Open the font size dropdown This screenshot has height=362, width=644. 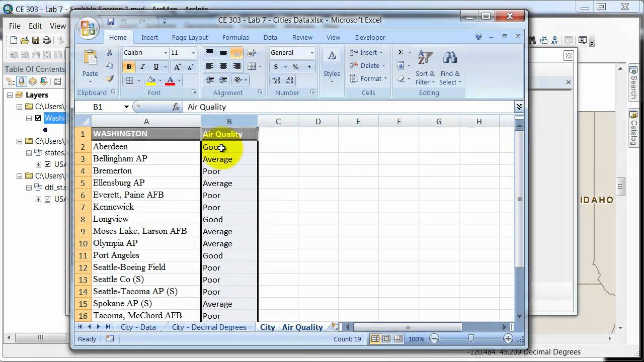click(x=193, y=53)
